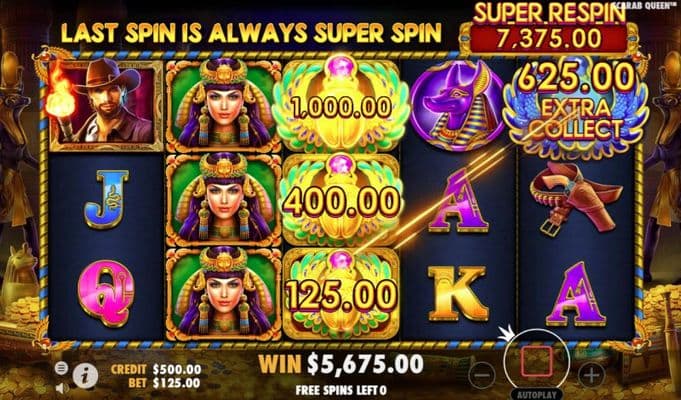Open the info paytable button
The width and height of the screenshot is (681, 400).
click(85, 375)
